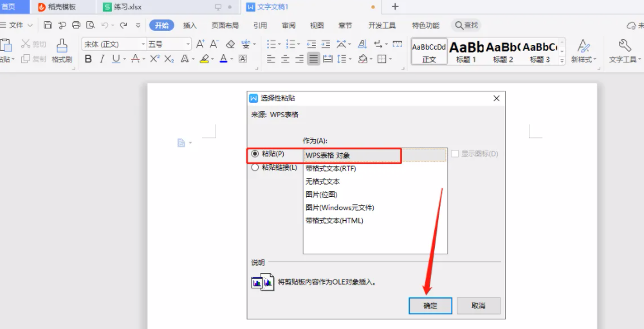The image size is (644, 329).
Task: Increase font size with A+ icon
Action: click(200, 44)
